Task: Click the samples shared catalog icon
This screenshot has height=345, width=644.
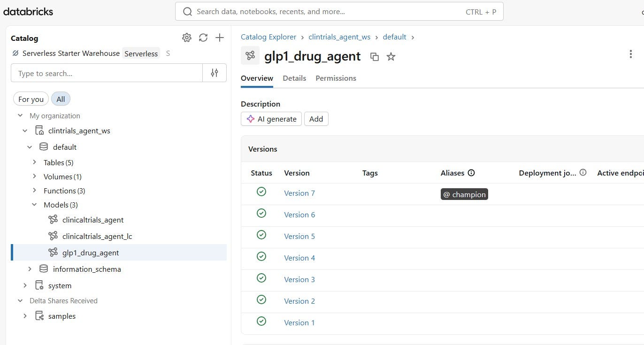Action: (39, 316)
